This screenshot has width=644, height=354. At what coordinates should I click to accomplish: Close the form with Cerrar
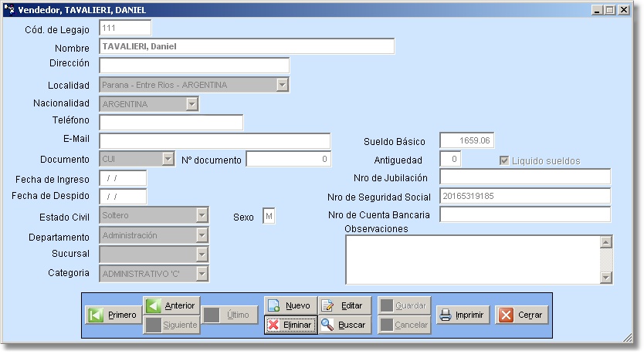tap(522, 315)
